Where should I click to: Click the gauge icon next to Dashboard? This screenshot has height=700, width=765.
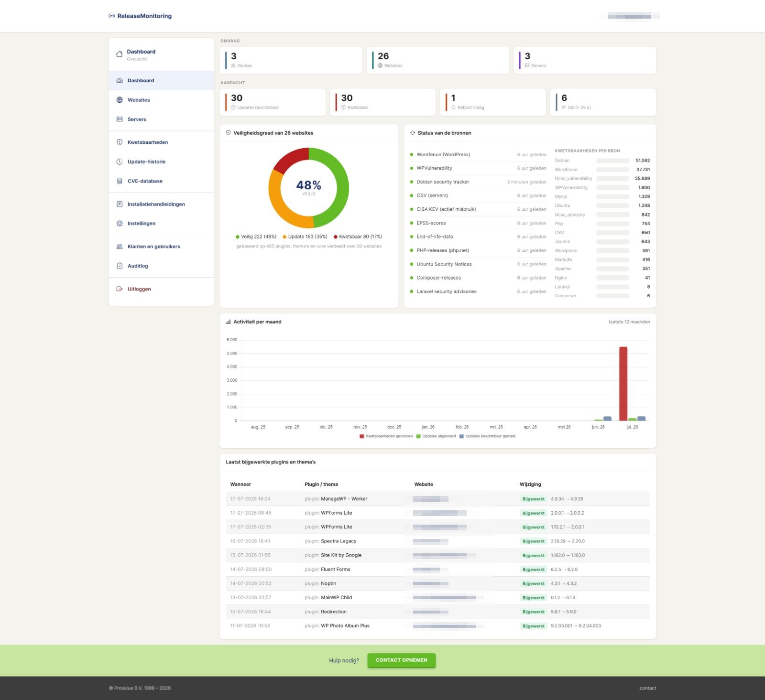click(120, 81)
